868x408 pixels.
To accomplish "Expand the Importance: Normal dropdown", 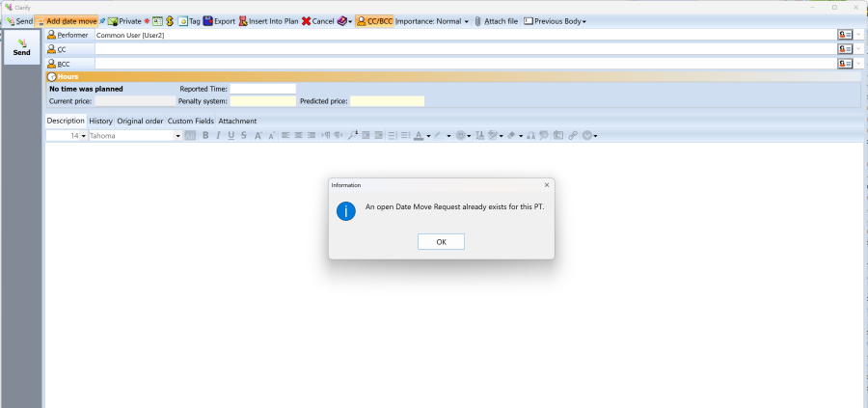I will (432, 21).
